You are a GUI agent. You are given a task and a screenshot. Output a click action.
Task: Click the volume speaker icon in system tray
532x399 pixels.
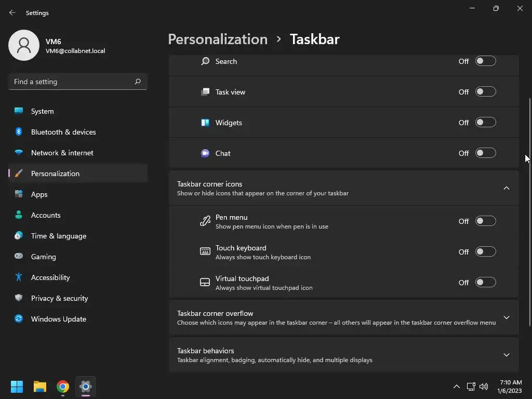[484, 387]
